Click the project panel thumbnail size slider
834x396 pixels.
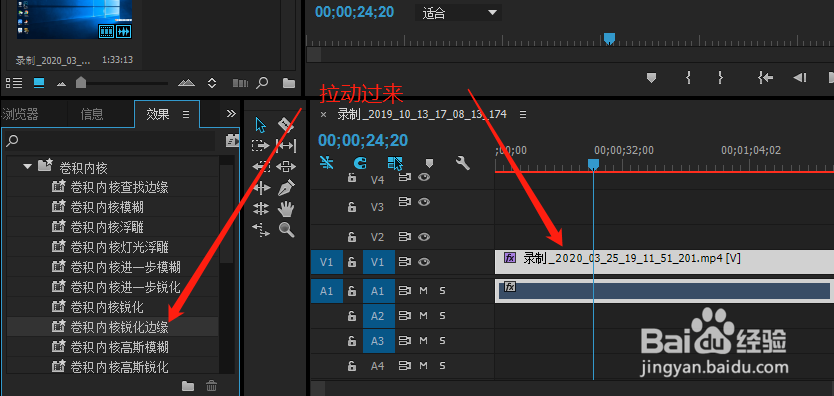(x=80, y=82)
